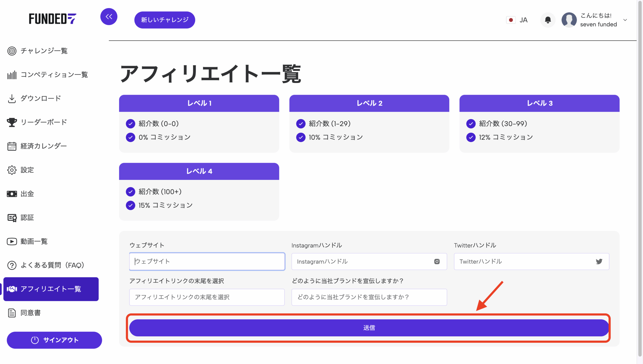Click the user avatar picture
The width and height of the screenshot is (643, 364).
tap(569, 20)
